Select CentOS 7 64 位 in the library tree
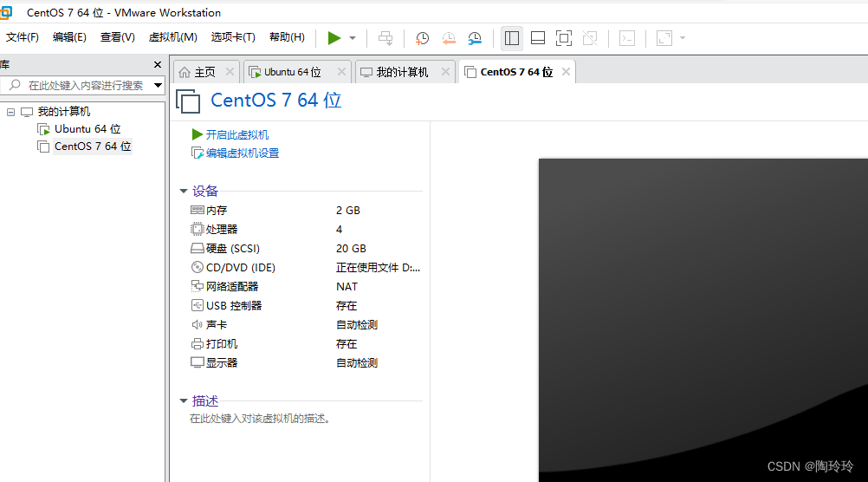The height and width of the screenshot is (482, 868). (93, 147)
